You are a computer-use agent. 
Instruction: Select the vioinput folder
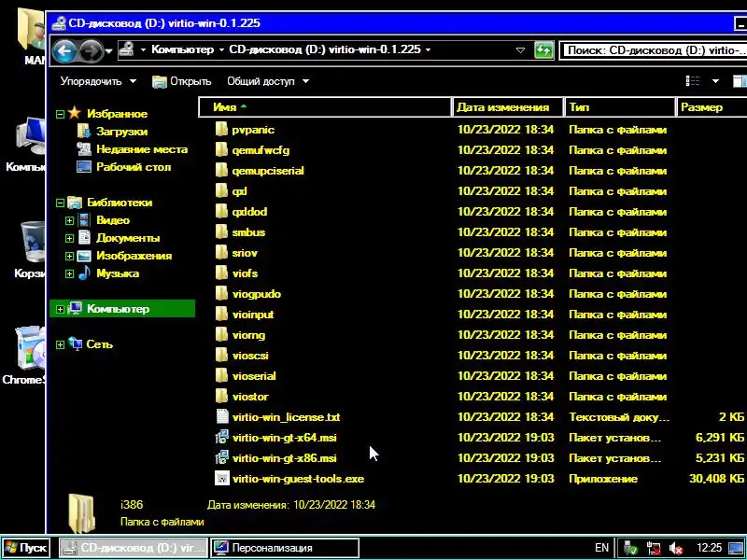253,315
